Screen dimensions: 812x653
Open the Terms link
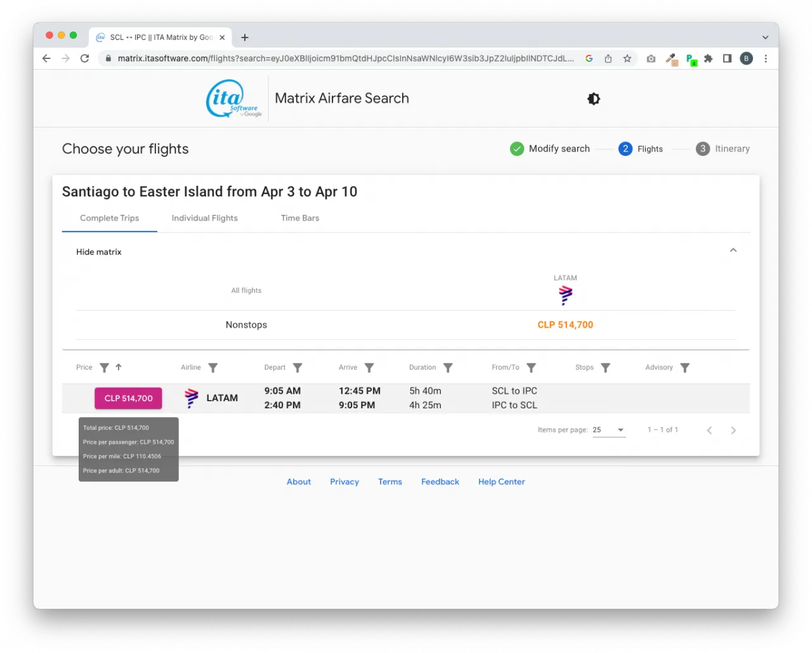[x=390, y=482]
